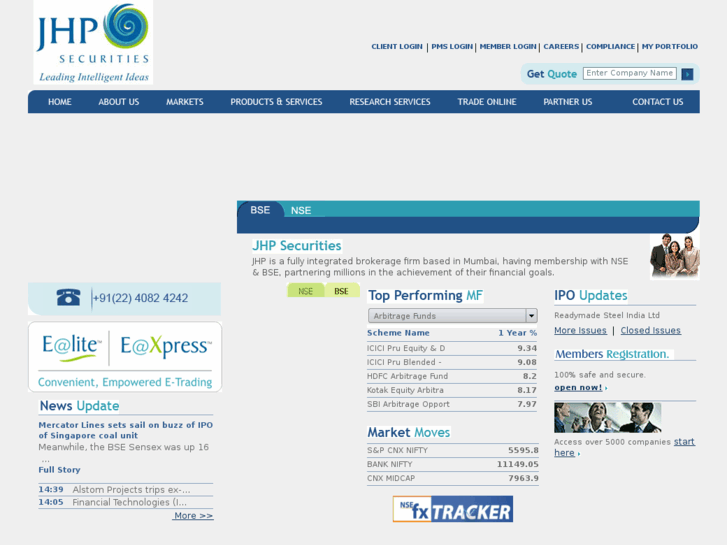This screenshot has width=727, height=545.
Task: Click SBI Arbitrage Opport row
Action: click(452, 404)
